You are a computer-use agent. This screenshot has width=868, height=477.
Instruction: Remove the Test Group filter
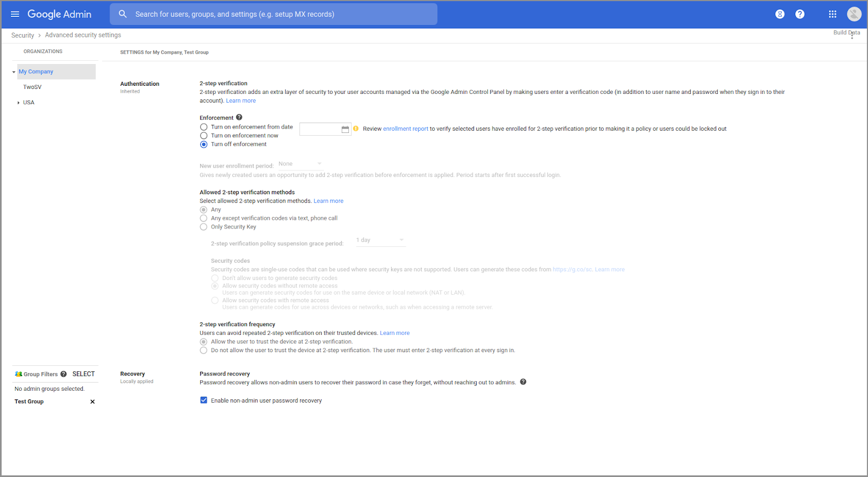tap(92, 402)
